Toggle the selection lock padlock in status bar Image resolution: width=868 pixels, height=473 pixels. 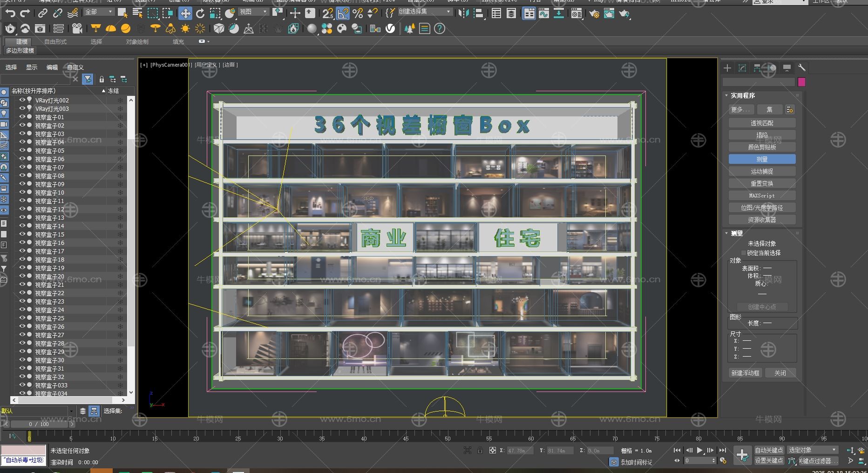point(480,450)
